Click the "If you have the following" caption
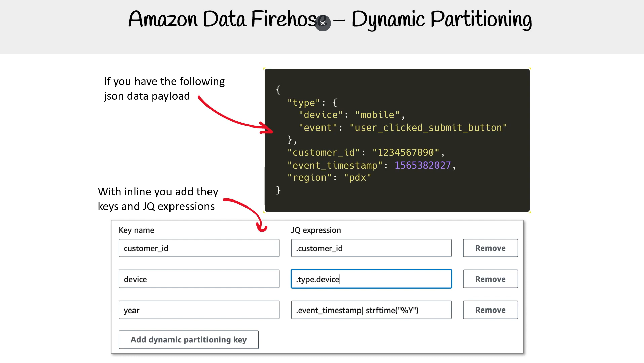The height and width of the screenshot is (363, 644). [164, 81]
